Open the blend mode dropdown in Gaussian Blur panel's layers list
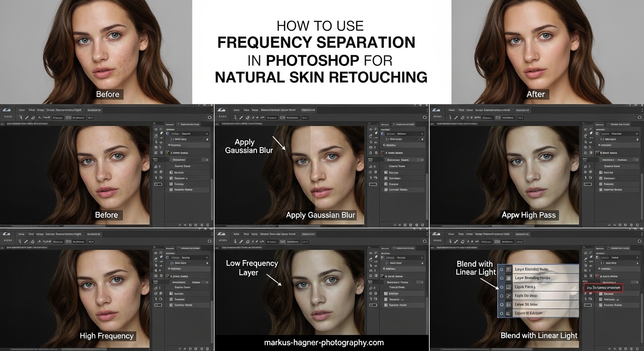The image size is (644, 351). coord(404,160)
